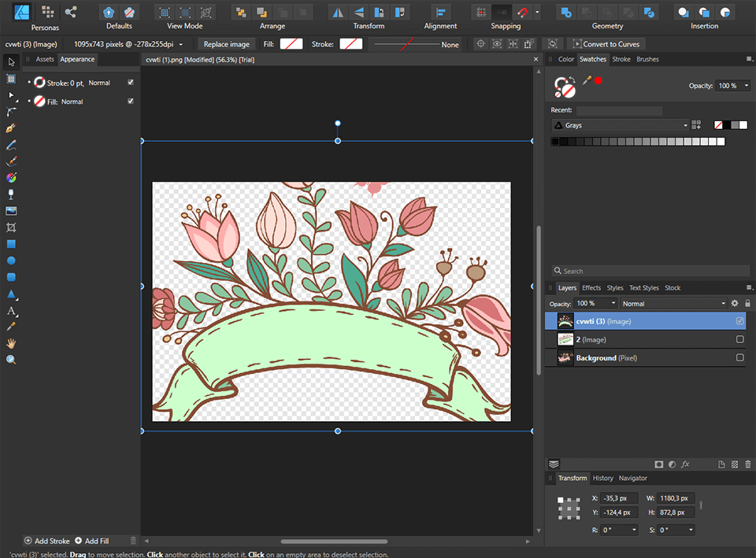This screenshot has height=558, width=756.
Task: Activate the Zoom magnifier tool
Action: coord(11,360)
